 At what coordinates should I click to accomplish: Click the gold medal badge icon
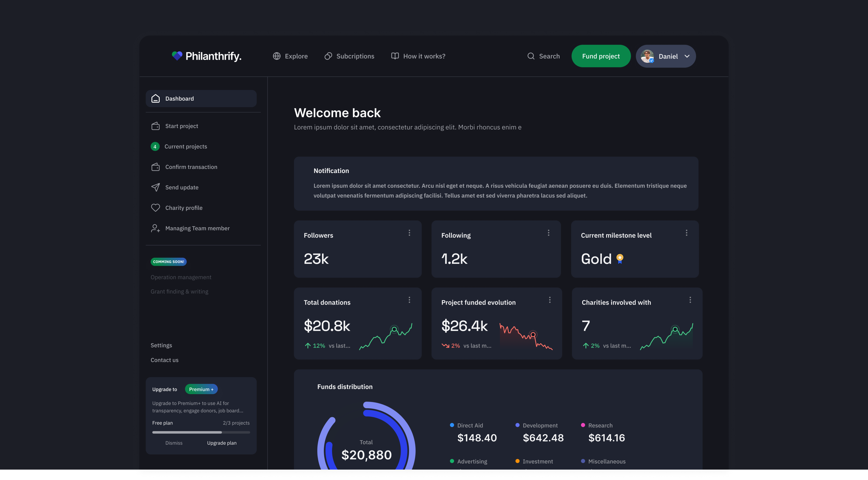(x=620, y=258)
